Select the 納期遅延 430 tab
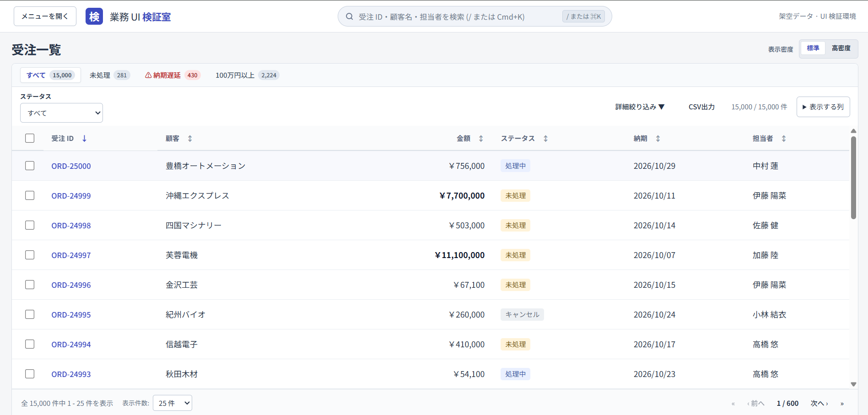The height and width of the screenshot is (415, 868). [x=173, y=75]
